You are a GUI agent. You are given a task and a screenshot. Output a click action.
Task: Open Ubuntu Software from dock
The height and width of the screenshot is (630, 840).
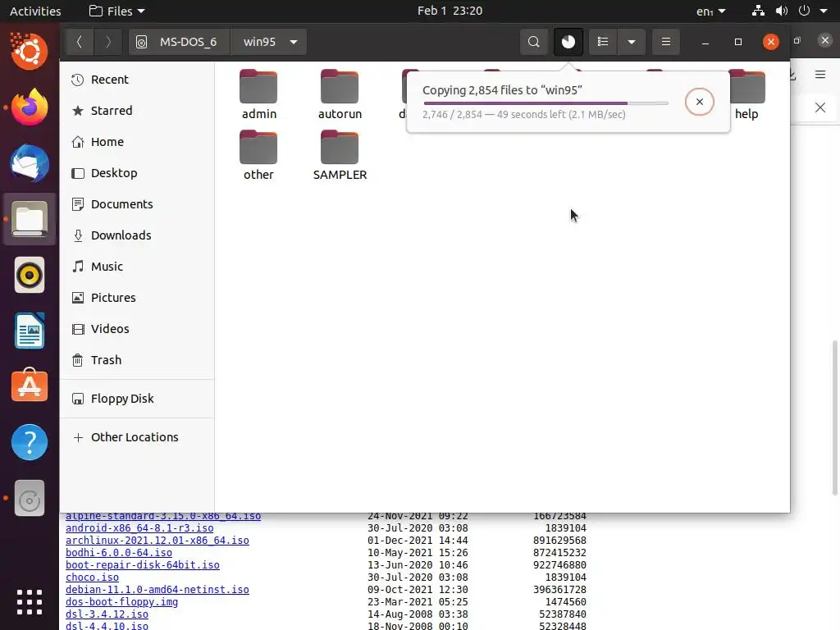pyautogui.click(x=30, y=386)
